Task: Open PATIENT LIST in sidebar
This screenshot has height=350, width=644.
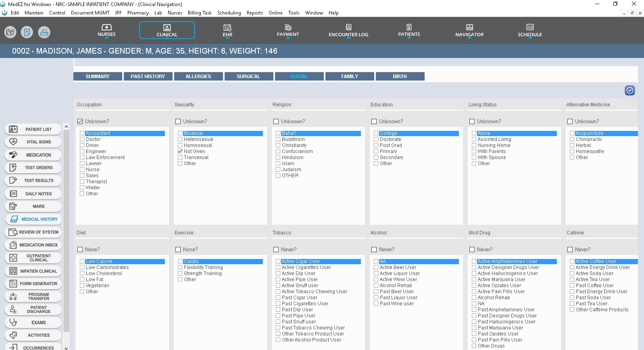Action: coord(33,129)
